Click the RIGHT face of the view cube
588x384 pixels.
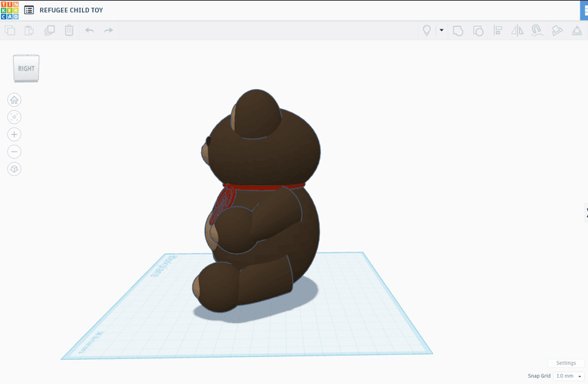click(x=26, y=68)
